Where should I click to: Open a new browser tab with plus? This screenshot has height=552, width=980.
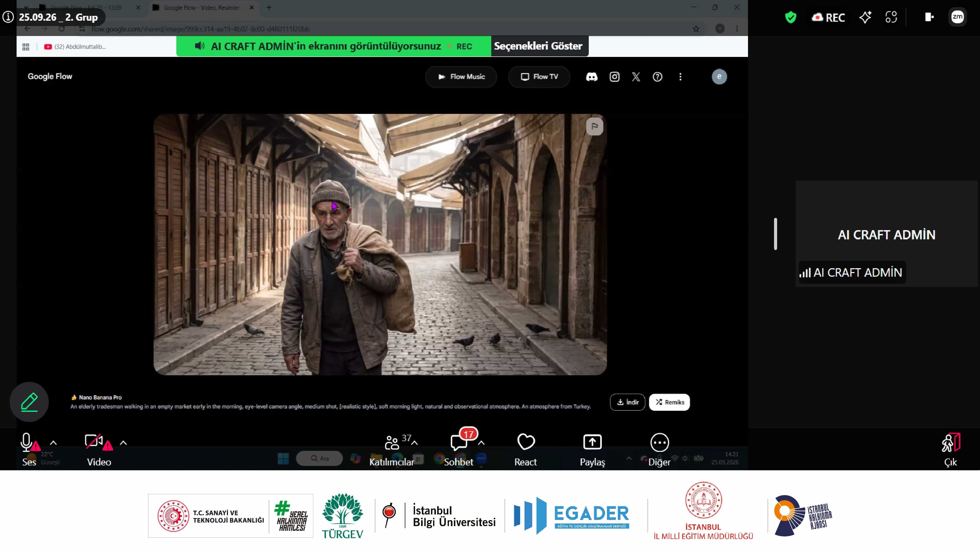coord(269,7)
